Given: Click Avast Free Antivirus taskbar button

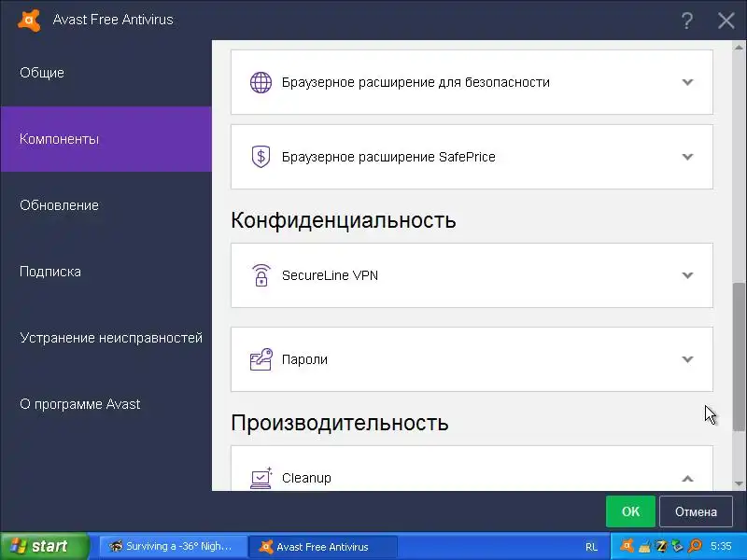Looking at the screenshot, I should point(323,546).
